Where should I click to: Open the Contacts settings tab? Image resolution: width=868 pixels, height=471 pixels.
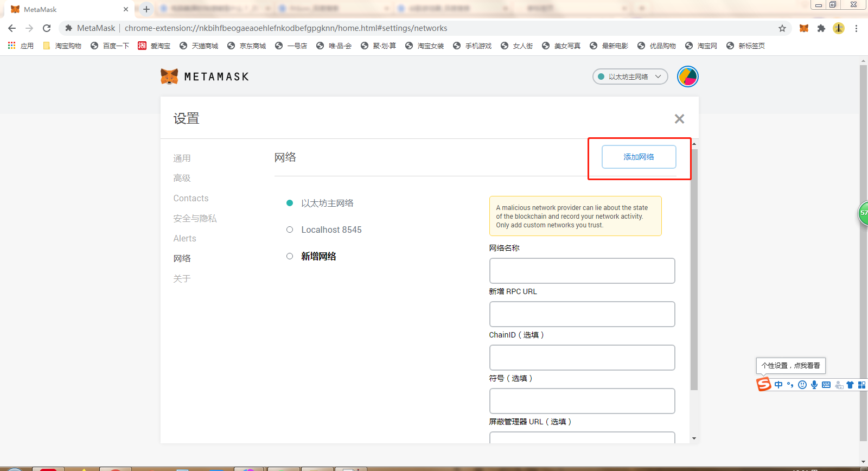pos(191,198)
